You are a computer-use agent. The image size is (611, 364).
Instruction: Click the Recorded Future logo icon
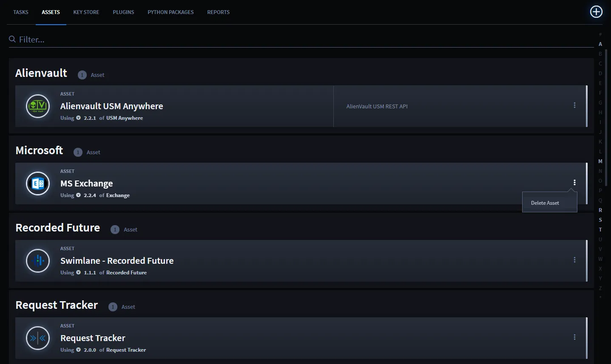[x=38, y=261]
